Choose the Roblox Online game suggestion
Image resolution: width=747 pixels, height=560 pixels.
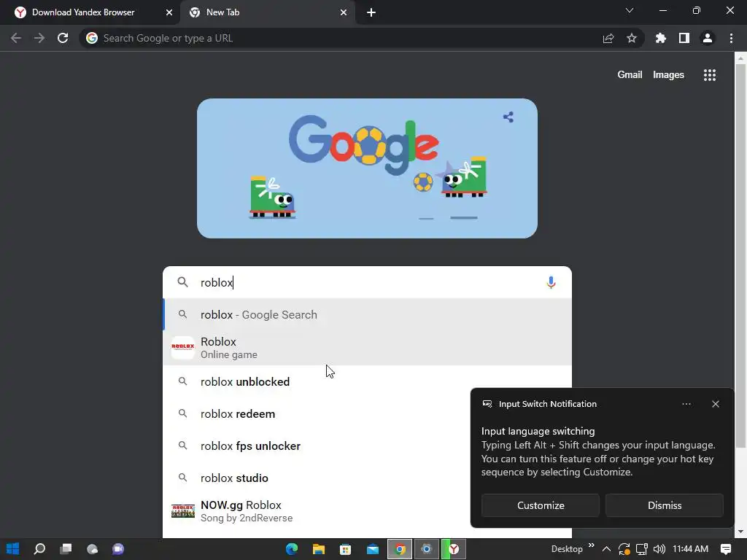pyautogui.click(x=367, y=348)
